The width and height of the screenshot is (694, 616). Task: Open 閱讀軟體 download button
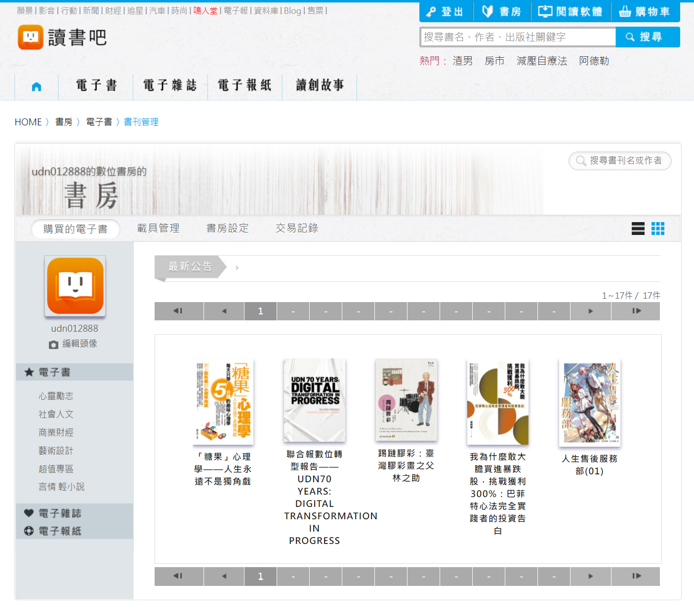(571, 12)
